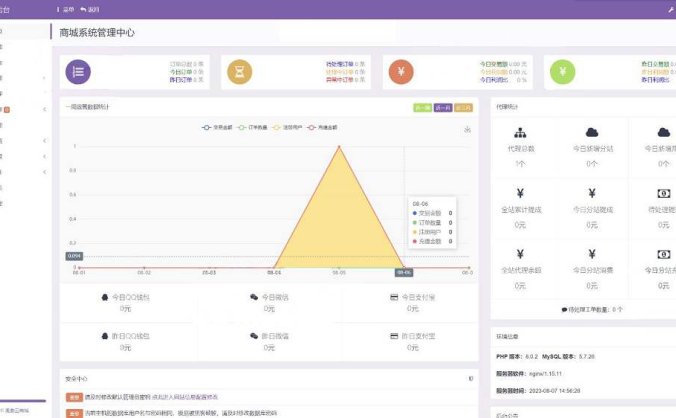Click the card icon beside 昨日支付宝
676x418 pixels.
pyautogui.click(x=394, y=336)
